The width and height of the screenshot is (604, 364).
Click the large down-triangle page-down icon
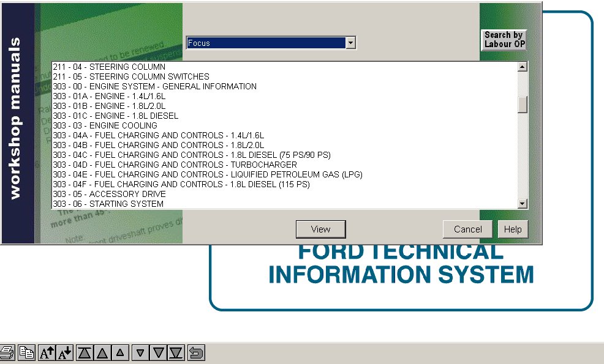pyautogui.click(x=158, y=352)
